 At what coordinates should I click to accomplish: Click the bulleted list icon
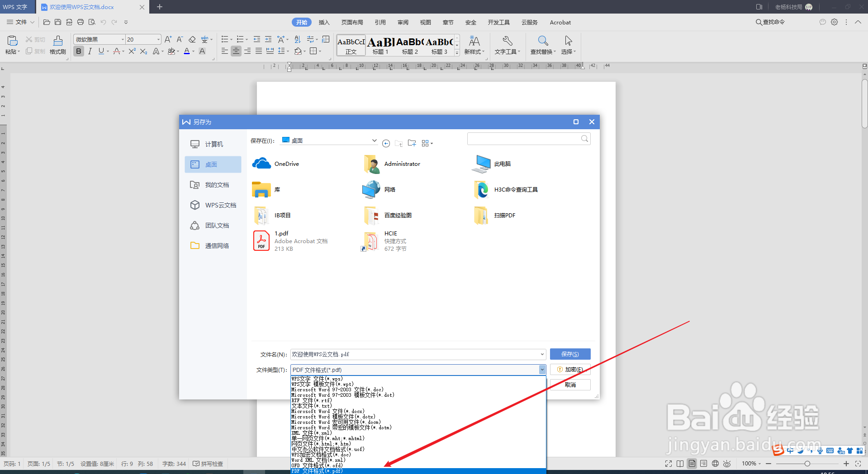(225, 39)
